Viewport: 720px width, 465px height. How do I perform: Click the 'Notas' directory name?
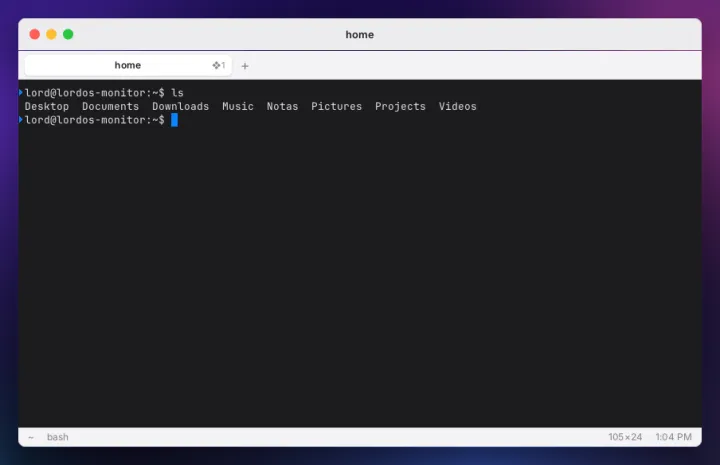[x=282, y=106]
